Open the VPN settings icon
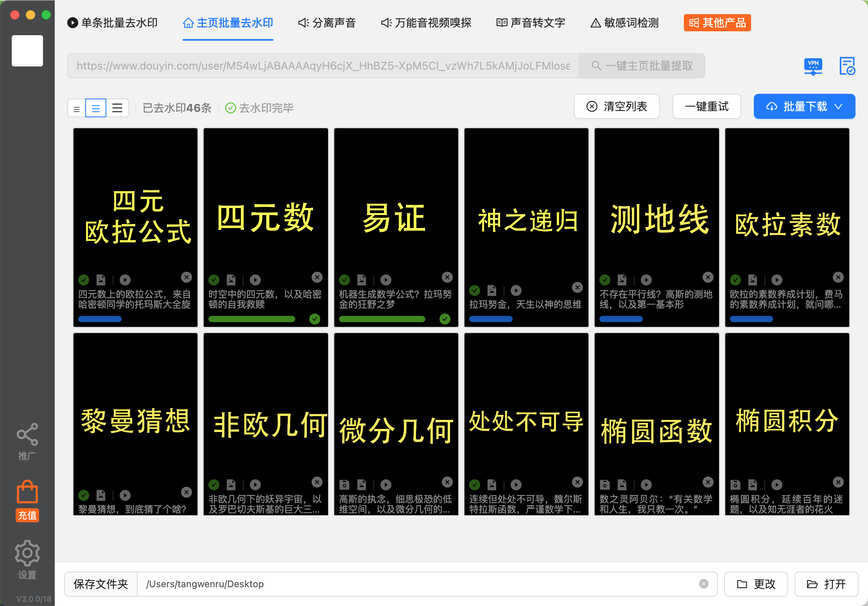 tap(813, 66)
